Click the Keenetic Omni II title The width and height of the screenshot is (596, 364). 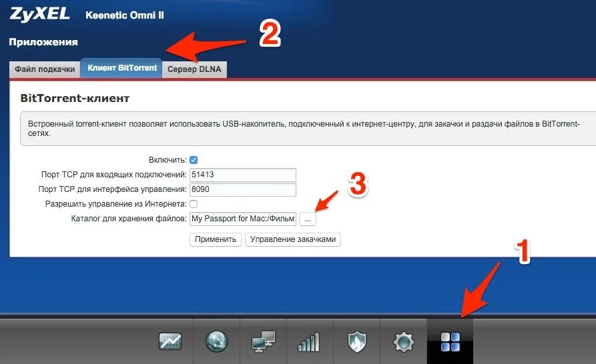coord(125,15)
